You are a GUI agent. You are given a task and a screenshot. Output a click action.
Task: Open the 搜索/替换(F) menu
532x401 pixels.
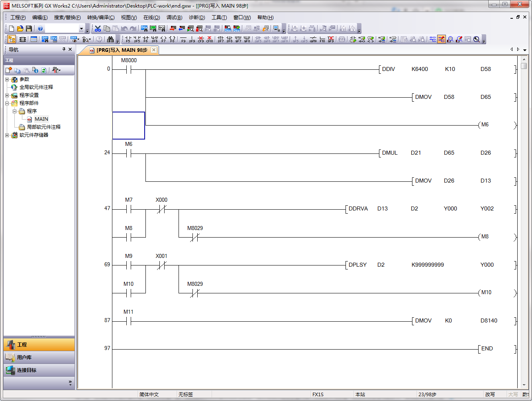pyautogui.click(x=67, y=18)
